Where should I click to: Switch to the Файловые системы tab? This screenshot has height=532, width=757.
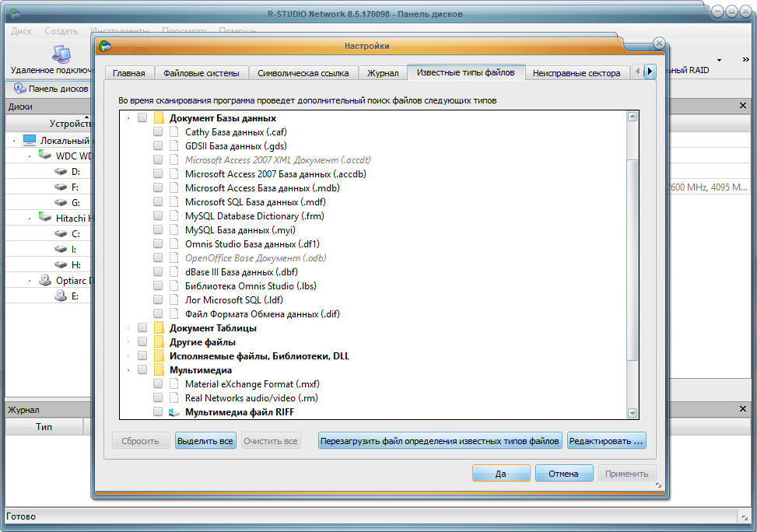coord(202,73)
